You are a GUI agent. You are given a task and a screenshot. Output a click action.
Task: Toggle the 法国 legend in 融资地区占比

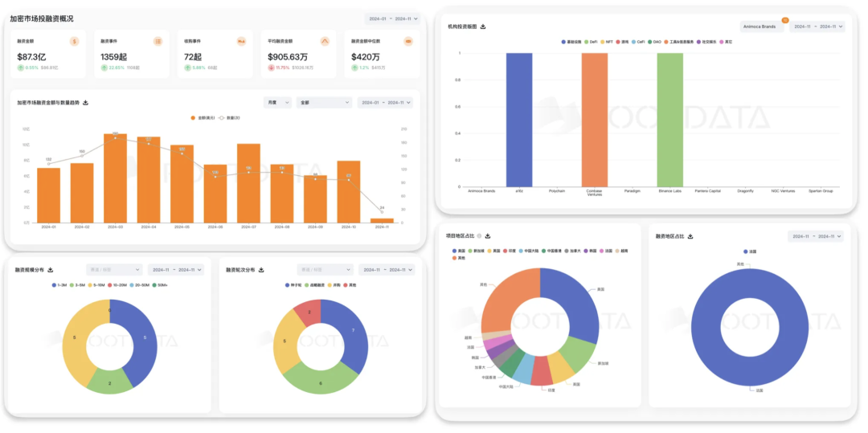(750, 251)
